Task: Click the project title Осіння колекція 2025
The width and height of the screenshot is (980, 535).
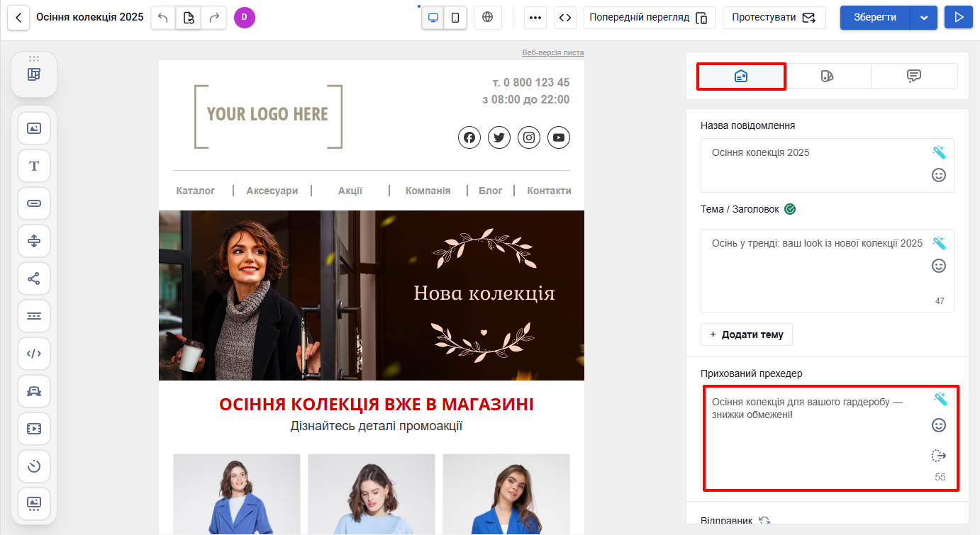Action: pyautogui.click(x=89, y=17)
